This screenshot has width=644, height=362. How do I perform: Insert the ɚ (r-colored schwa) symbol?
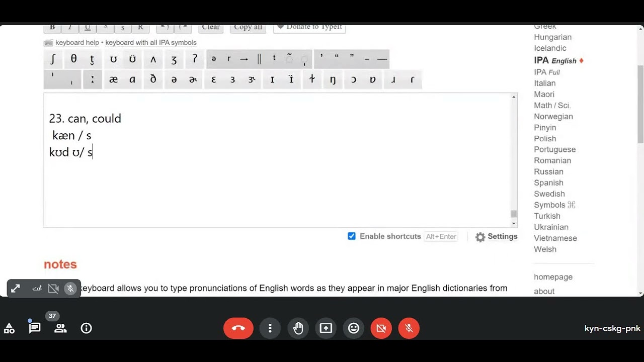point(193,79)
